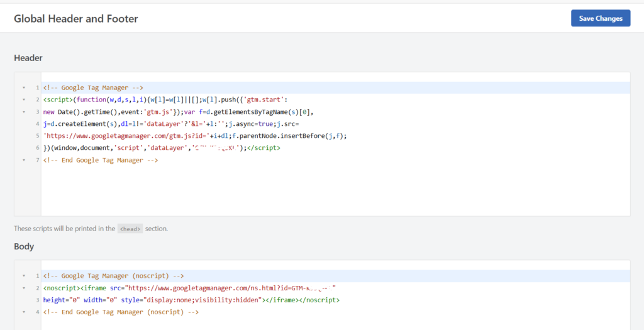This screenshot has height=330, width=644.
Task: Click line starting 'j=d.createElement(s)'
Action: (172, 123)
